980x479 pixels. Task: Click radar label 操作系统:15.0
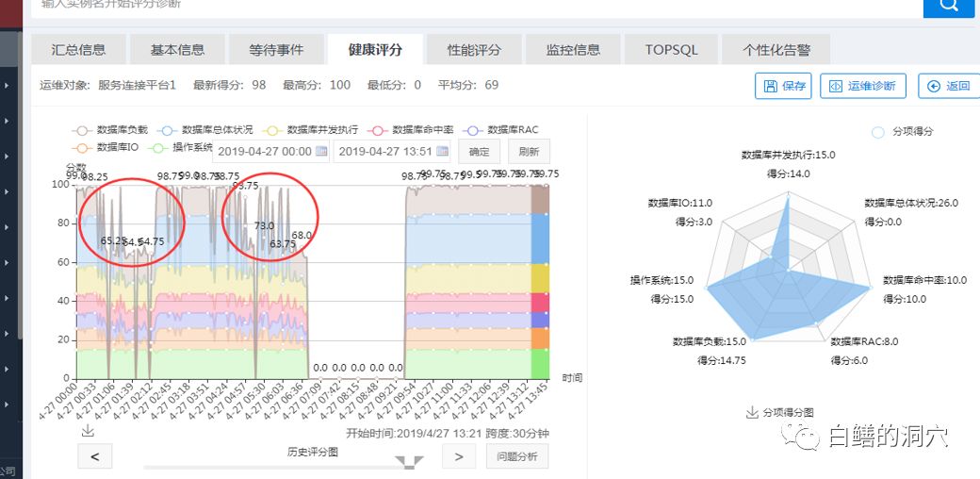pyautogui.click(x=661, y=280)
